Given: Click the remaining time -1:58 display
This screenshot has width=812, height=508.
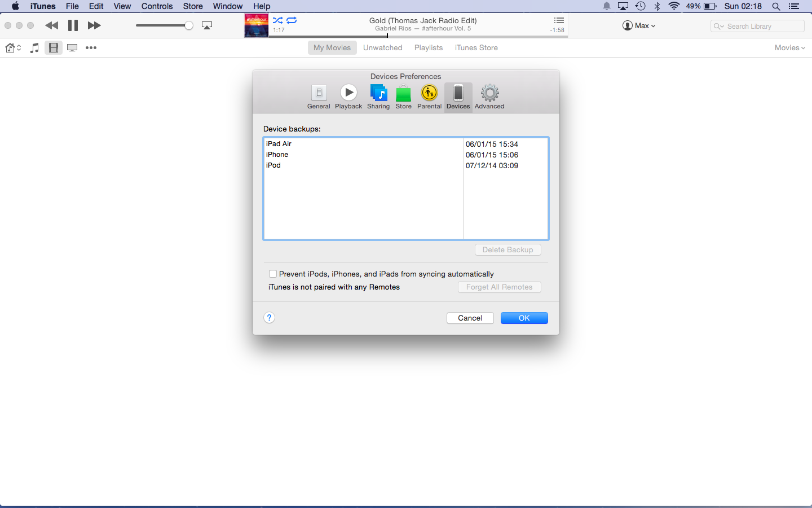Looking at the screenshot, I should click(557, 30).
